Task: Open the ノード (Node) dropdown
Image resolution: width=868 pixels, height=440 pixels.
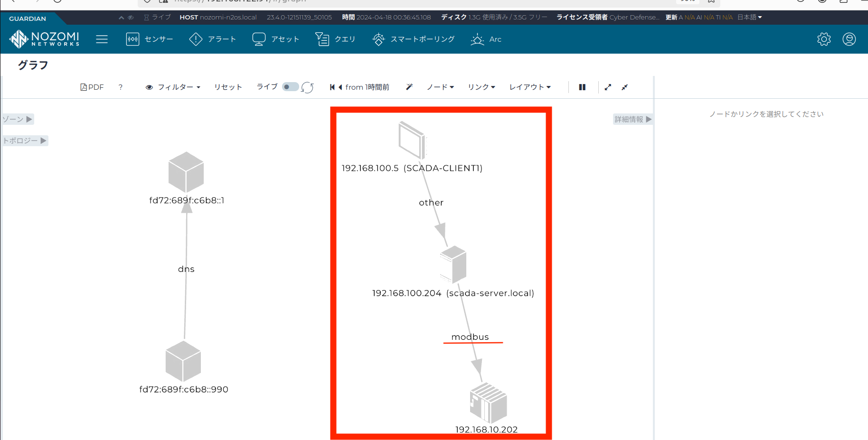Action: pyautogui.click(x=440, y=87)
